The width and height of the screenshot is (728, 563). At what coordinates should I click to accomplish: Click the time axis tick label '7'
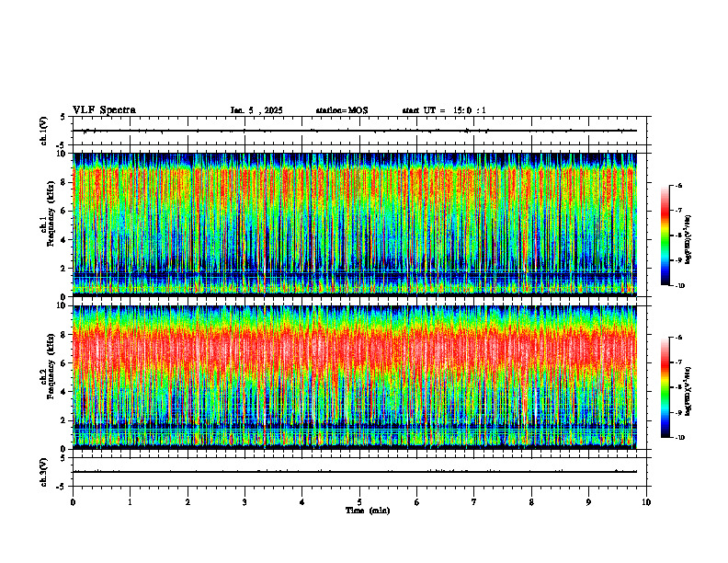click(474, 502)
